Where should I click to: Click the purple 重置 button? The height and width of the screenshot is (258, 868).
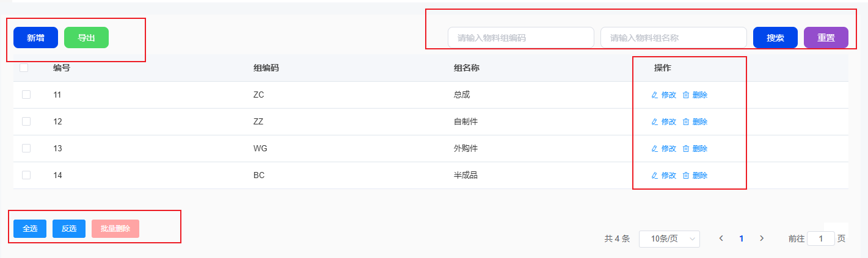tap(826, 38)
